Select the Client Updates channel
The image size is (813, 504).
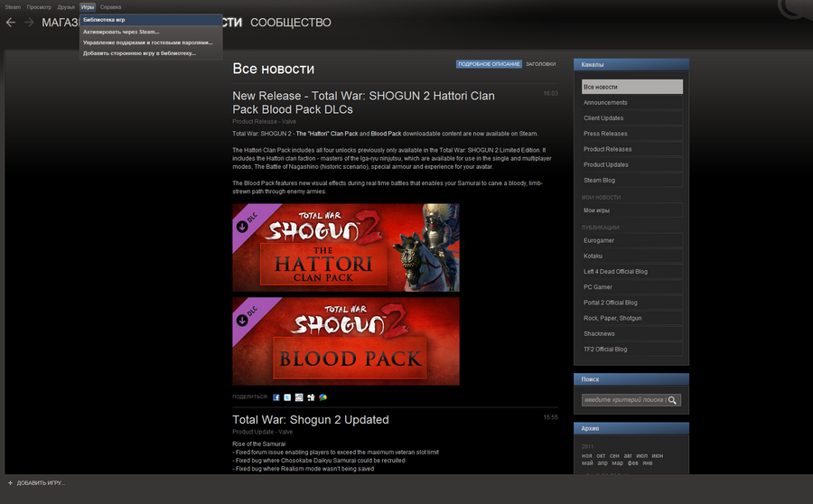(x=632, y=117)
